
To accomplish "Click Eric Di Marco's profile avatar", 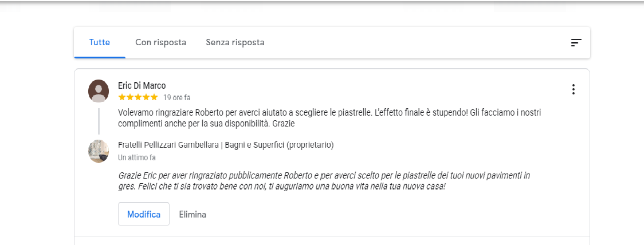I will tap(99, 90).
